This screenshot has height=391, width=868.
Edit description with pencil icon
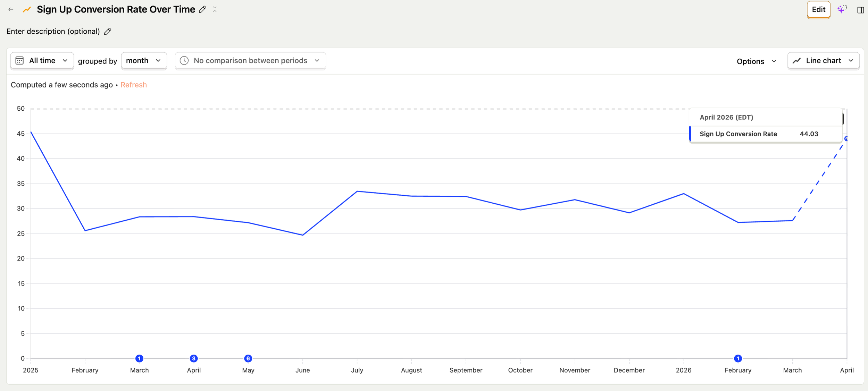[x=108, y=32]
